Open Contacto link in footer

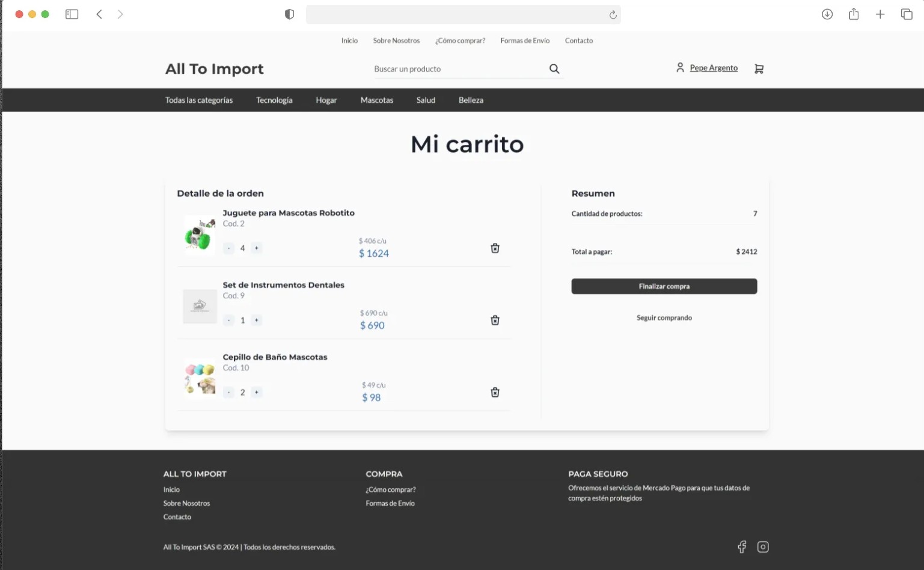(x=177, y=517)
